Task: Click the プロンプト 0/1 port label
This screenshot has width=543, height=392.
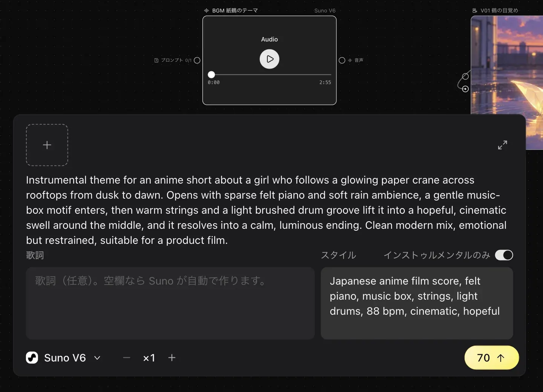Action: tap(176, 60)
